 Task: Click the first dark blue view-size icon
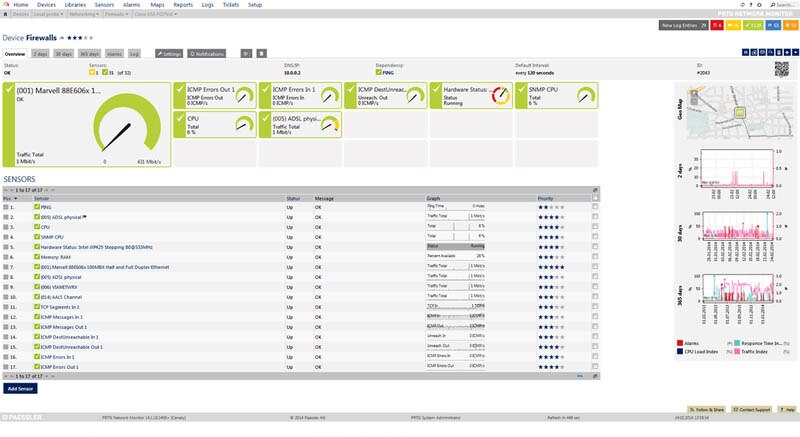745,53
